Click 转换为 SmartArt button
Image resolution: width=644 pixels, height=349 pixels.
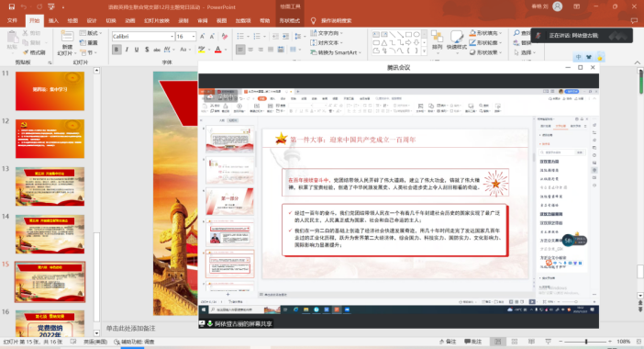pyautogui.click(x=336, y=52)
